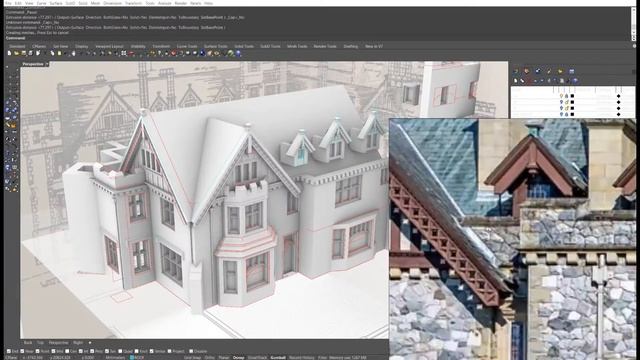Click the yellow folder panel tab icon
Image resolution: width=640 pixels, height=360 pixels.
[x=560, y=71]
